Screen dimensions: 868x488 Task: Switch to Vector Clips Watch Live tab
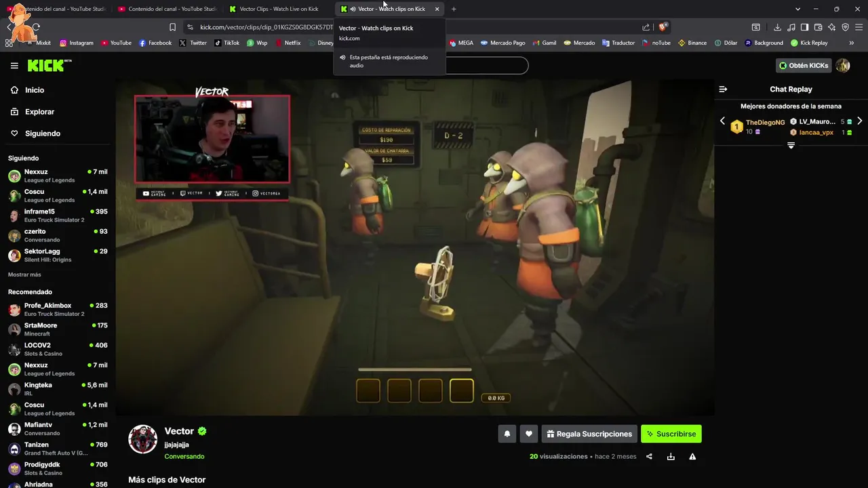278,9
